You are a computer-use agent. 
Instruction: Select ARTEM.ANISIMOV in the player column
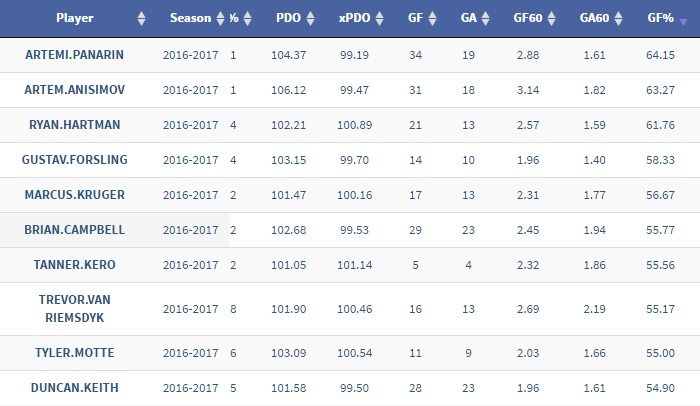(75, 90)
